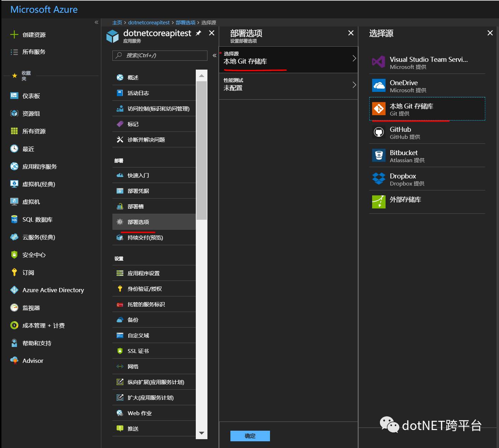Open dotnetcoreapitest breadcrumb link
The height and width of the screenshot is (448, 499).
coord(149,23)
